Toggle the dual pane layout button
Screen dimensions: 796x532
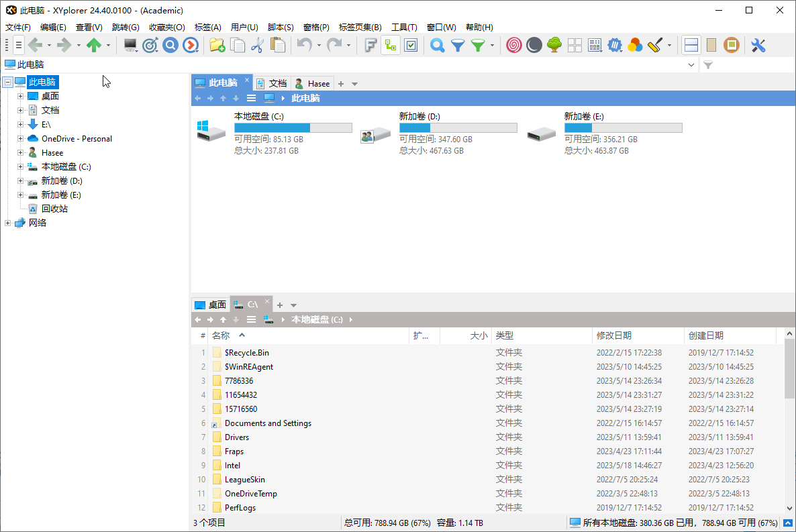(691, 45)
